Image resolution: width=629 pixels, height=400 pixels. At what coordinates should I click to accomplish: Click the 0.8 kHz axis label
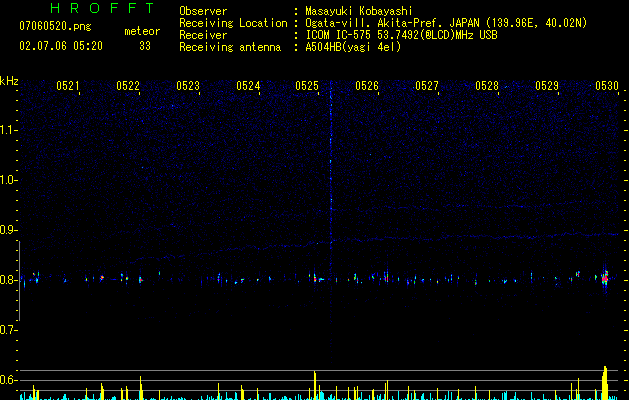(x=8, y=280)
